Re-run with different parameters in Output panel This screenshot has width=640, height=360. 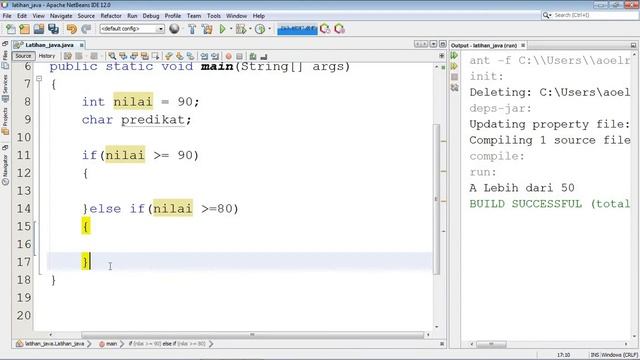click(x=454, y=66)
